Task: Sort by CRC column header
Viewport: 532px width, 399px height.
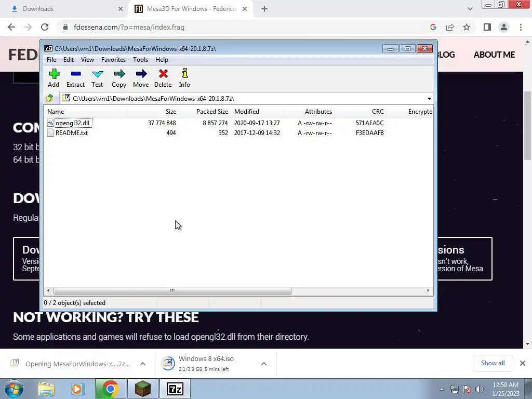Action: coord(361,112)
